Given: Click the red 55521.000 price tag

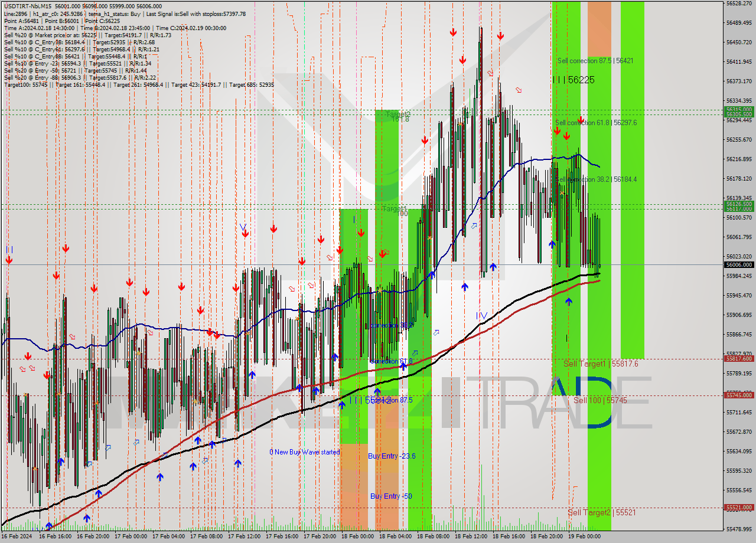Looking at the screenshot, I should click(739, 507).
